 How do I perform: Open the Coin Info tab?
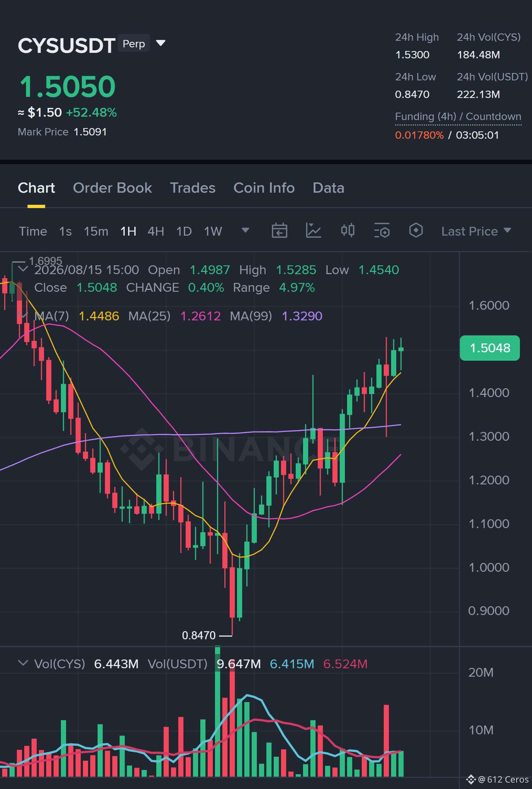pyautogui.click(x=264, y=188)
